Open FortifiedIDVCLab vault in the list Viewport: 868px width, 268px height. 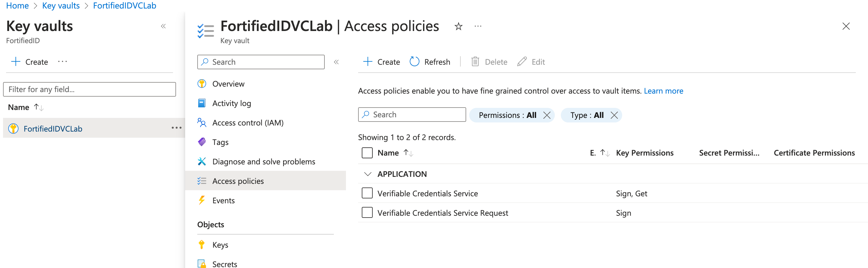click(53, 129)
